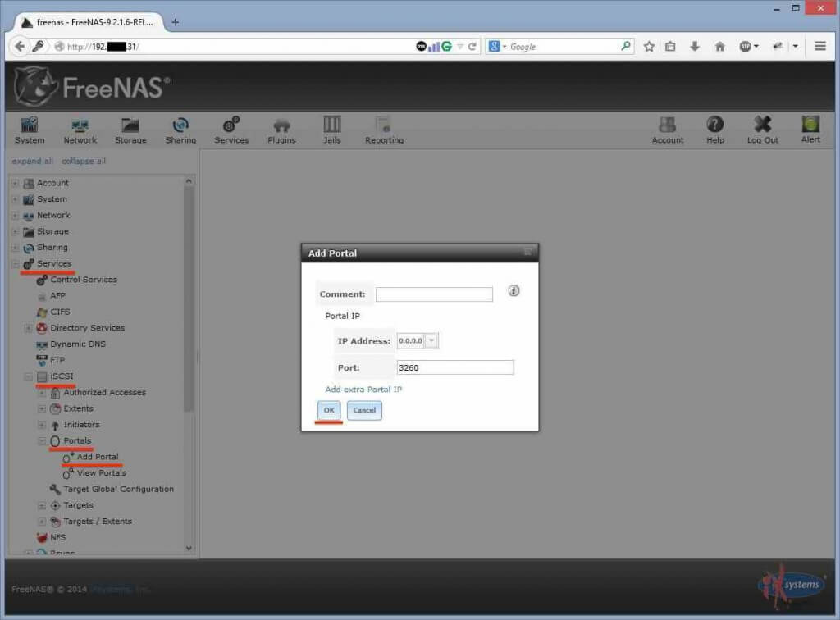
Task: Open the System toolbar icon
Action: click(x=30, y=130)
